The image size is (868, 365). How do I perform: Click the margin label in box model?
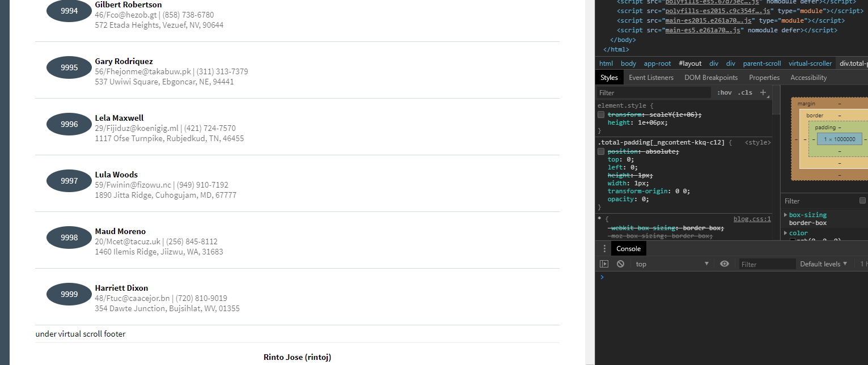click(x=806, y=104)
